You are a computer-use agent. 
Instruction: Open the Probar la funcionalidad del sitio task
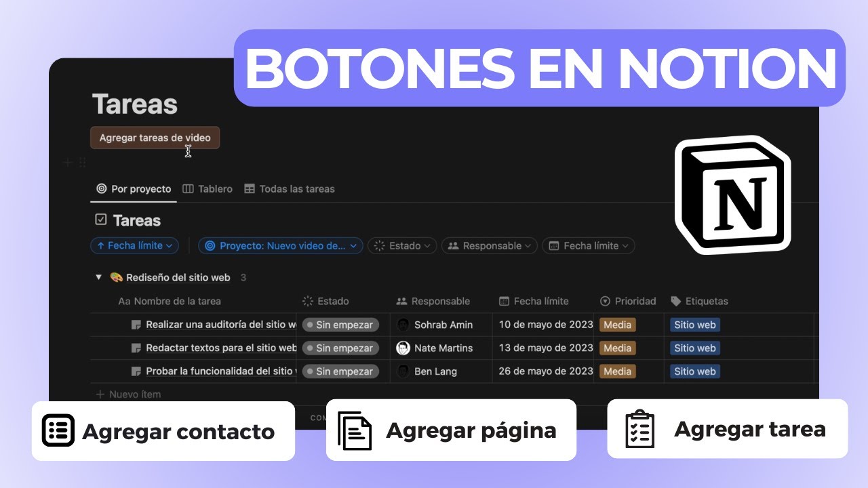click(221, 371)
